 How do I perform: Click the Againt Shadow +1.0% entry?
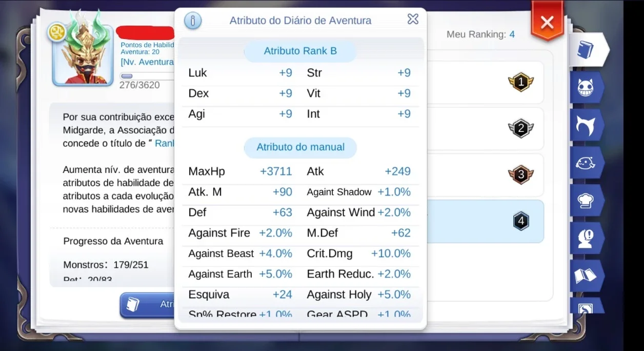coord(359,192)
